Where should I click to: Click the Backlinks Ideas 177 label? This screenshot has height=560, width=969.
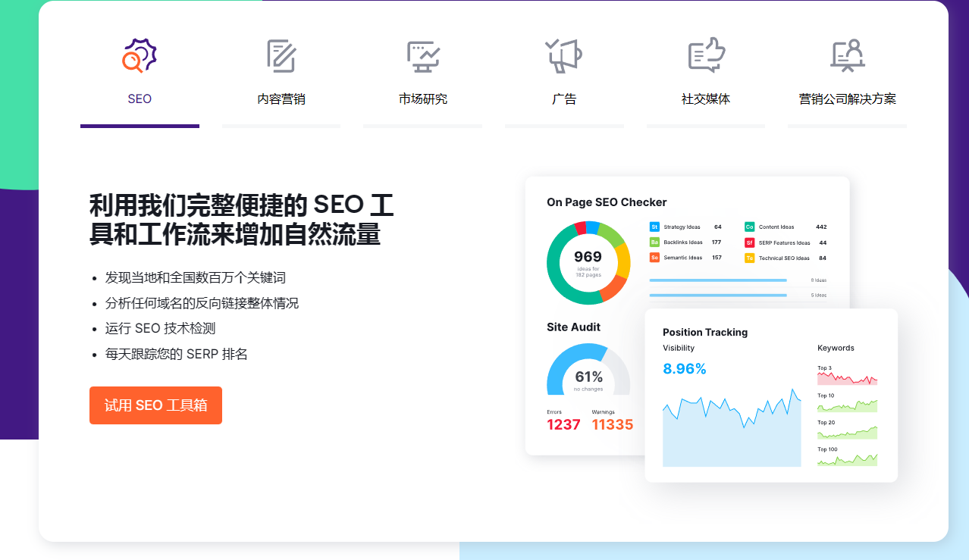coord(692,242)
